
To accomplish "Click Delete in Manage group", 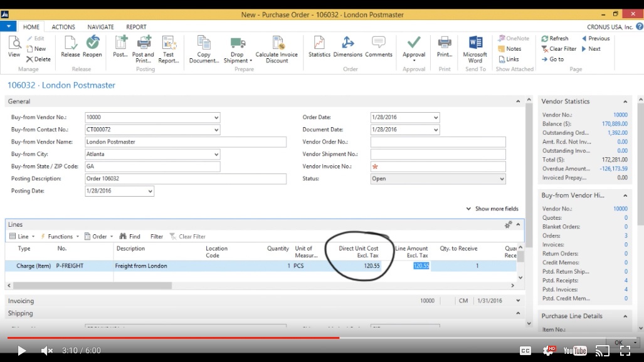I will point(39,59).
